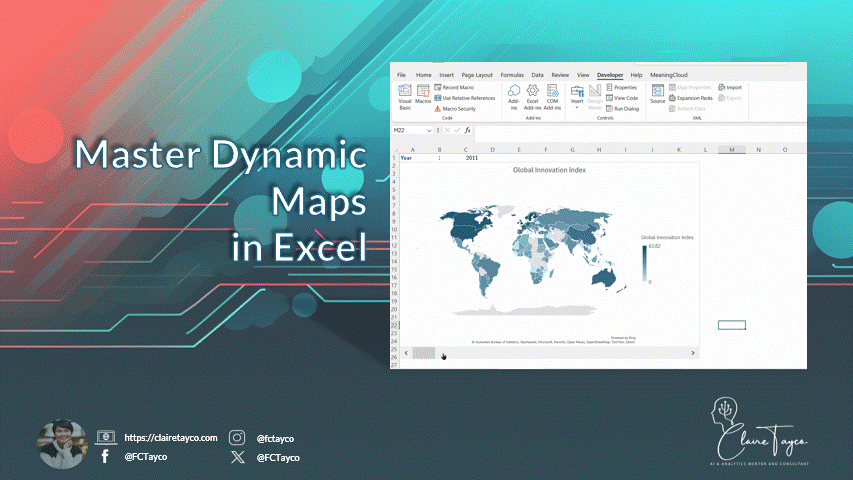
Task: Open the XML Source pane
Action: tap(657, 94)
